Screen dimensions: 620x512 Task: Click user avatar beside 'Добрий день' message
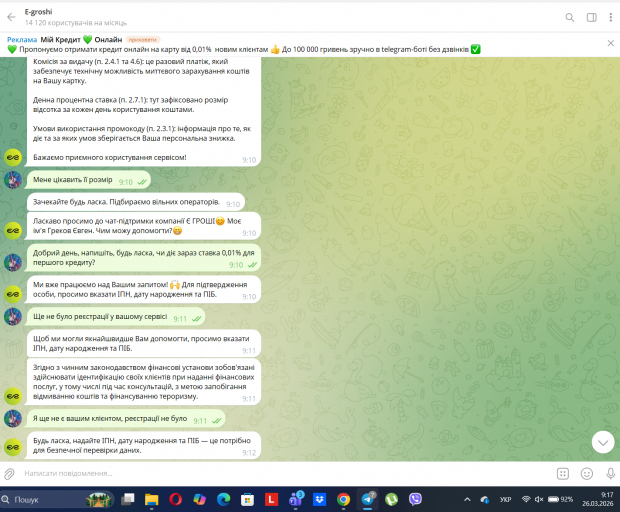tap(13, 262)
